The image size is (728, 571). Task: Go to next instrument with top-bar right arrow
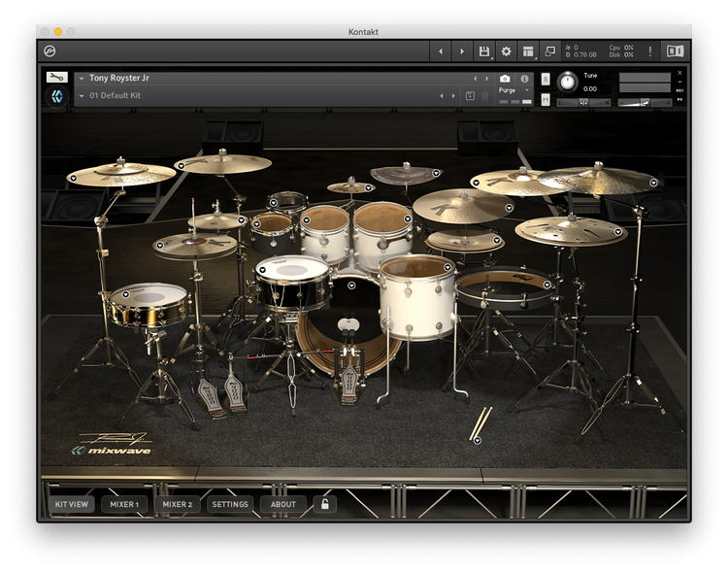click(462, 51)
